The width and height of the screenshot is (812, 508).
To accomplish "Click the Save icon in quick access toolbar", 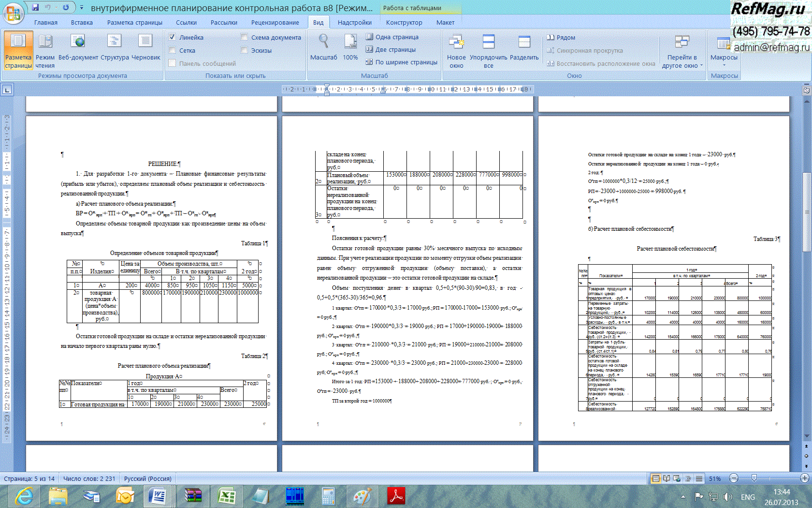I will pyautogui.click(x=35, y=7).
